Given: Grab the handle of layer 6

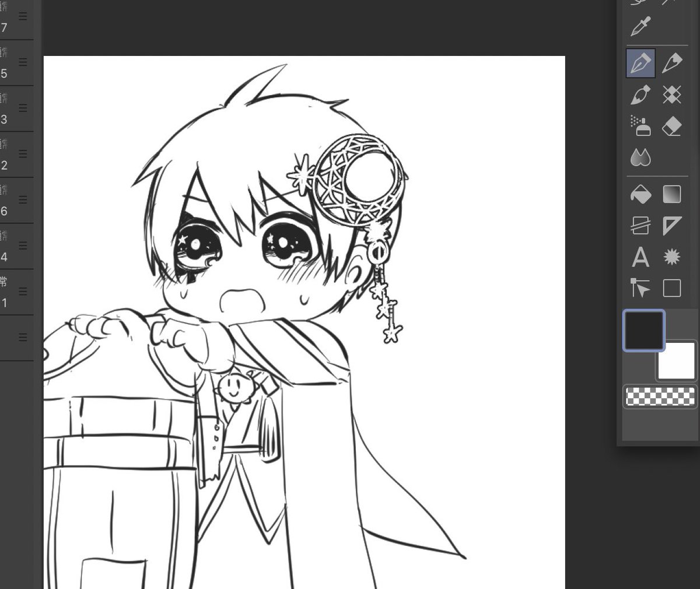Looking at the screenshot, I should tap(23, 199).
